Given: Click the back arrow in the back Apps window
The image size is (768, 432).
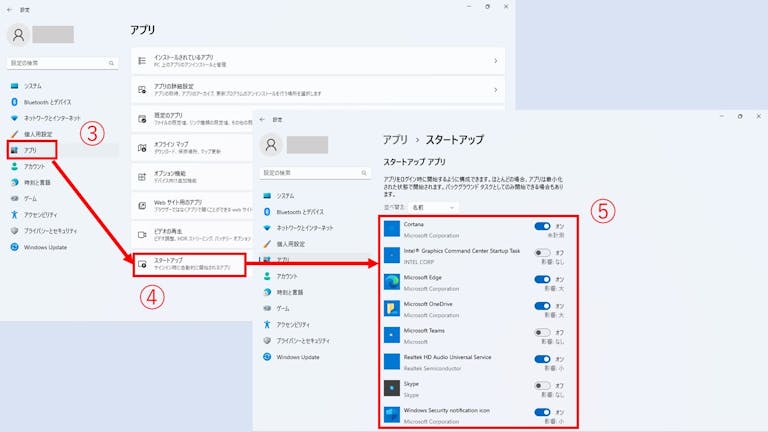Looking at the screenshot, I should [x=9, y=10].
